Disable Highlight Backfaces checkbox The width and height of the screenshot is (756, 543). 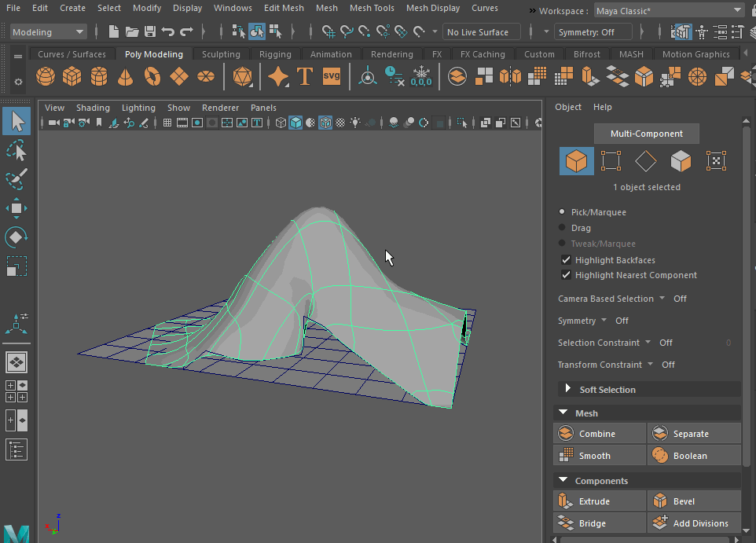pyautogui.click(x=566, y=260)
